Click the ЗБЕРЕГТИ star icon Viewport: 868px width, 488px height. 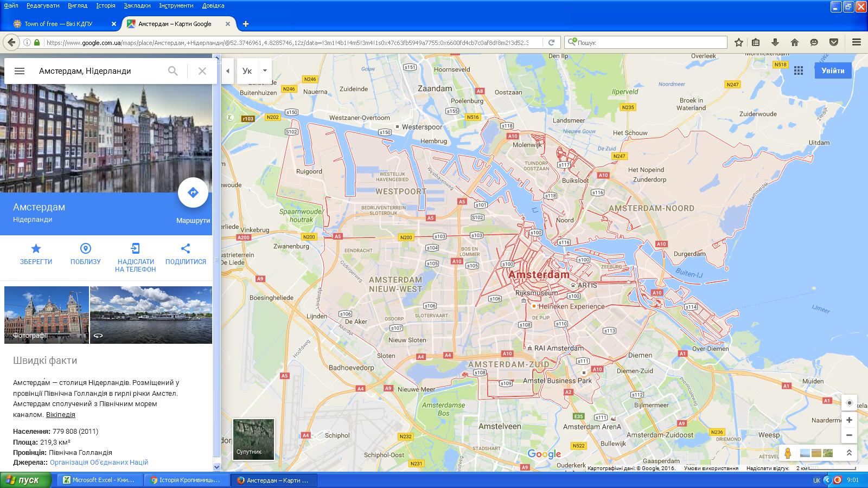(36, 248)
